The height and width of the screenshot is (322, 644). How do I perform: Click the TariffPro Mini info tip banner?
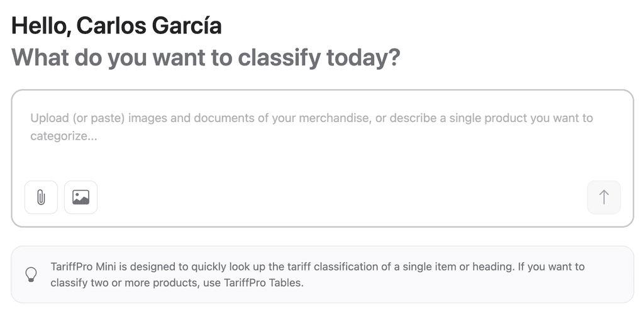[323, 274]
